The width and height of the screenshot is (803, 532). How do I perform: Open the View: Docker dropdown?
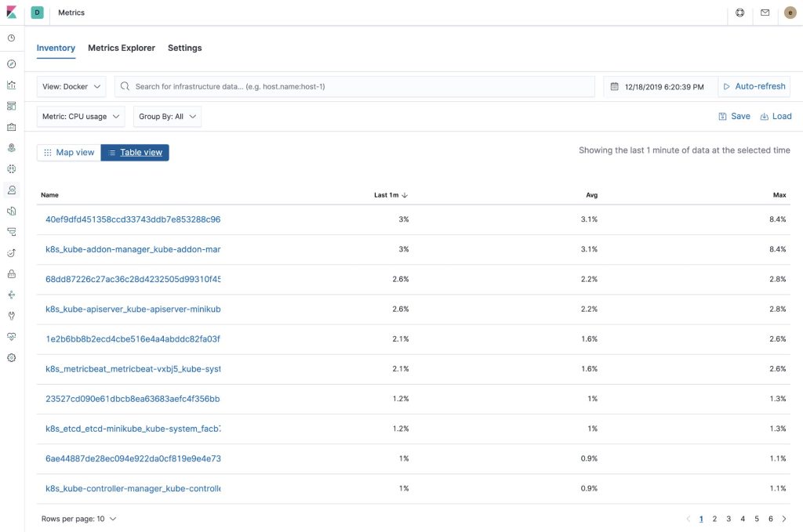pos(71,86)
